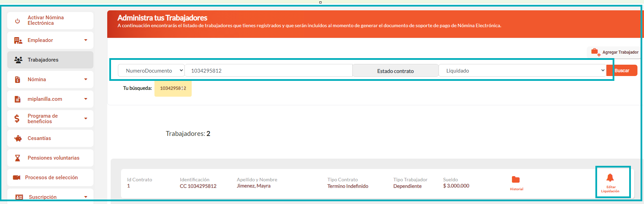Screen dimensions: 644x204
Task: Open the Historial folder icon
Action: 516,180
